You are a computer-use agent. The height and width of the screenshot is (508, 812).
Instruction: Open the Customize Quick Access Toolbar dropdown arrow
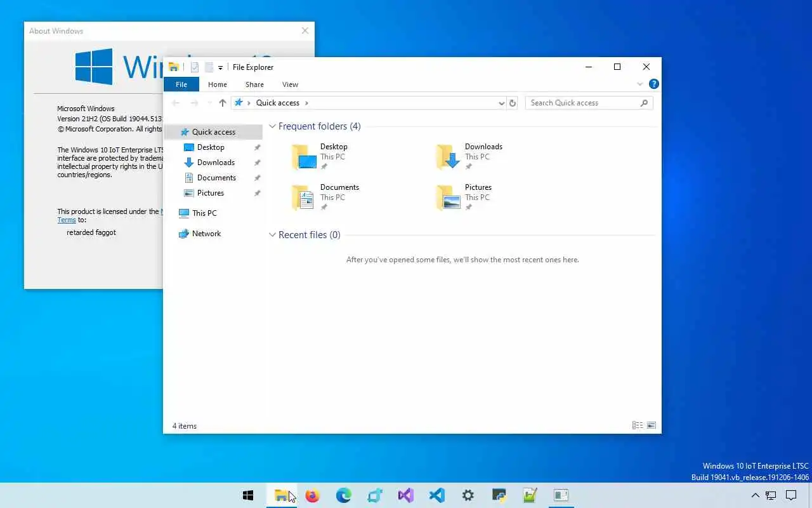(x=220, y=68)
